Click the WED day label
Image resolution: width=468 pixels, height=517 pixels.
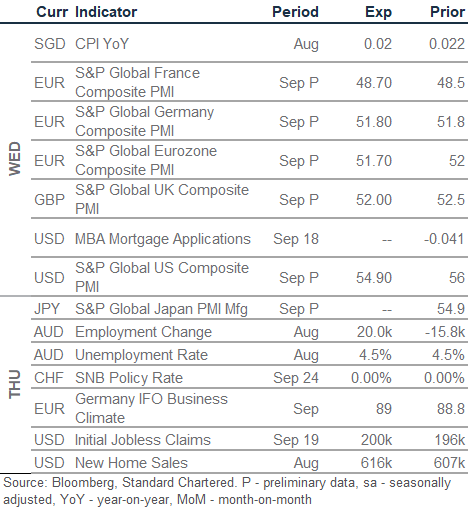(x=15, y=159)
